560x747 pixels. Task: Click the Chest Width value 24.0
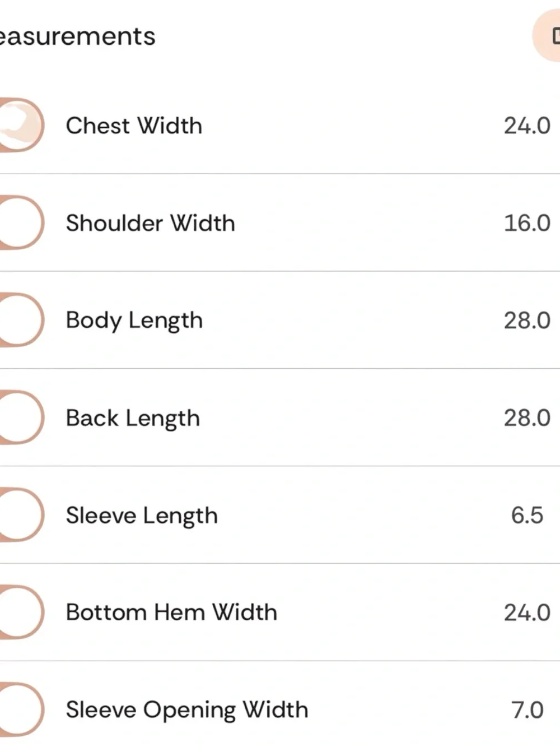(x=527, y=126)
